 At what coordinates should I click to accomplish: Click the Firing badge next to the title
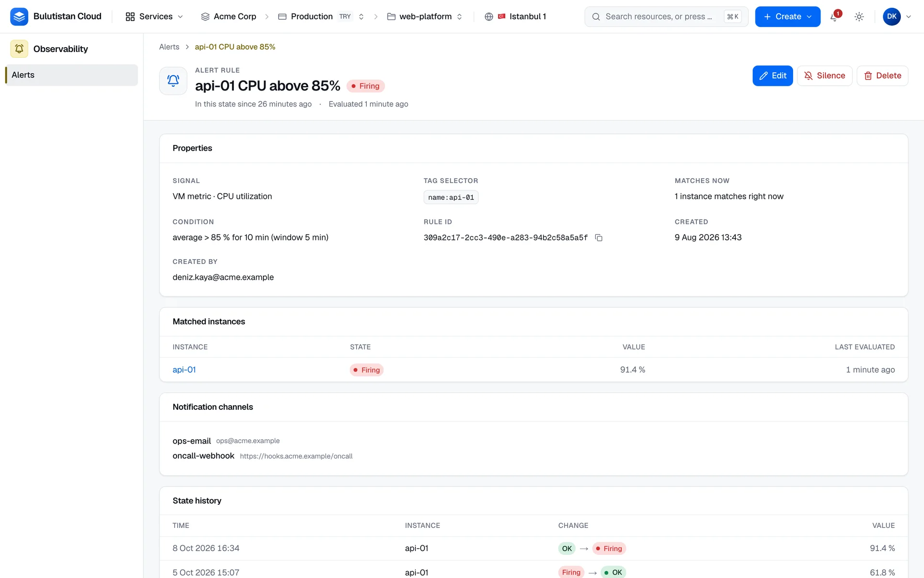tap(365, 86)
